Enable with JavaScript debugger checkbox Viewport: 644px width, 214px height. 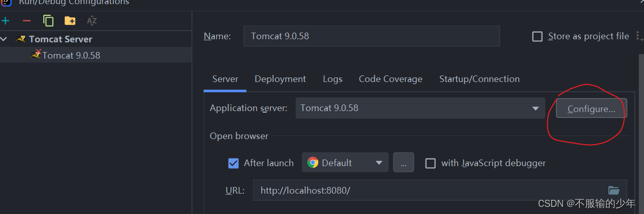[431, 163]
